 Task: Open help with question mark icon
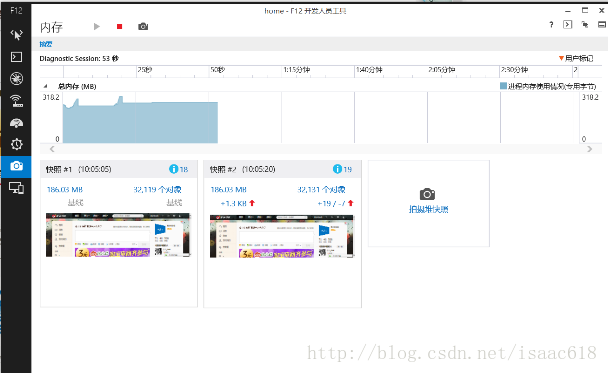551,25
